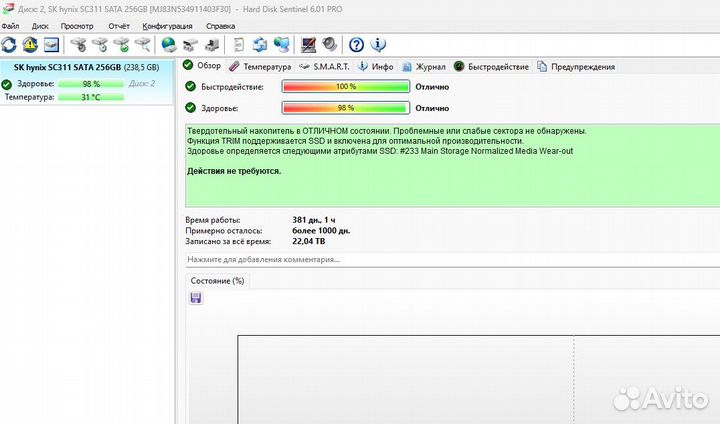Click the save floppy icon above the chart
Viewport: 720px width, 424px height.
pyautogui.click(x=195, y=298)
